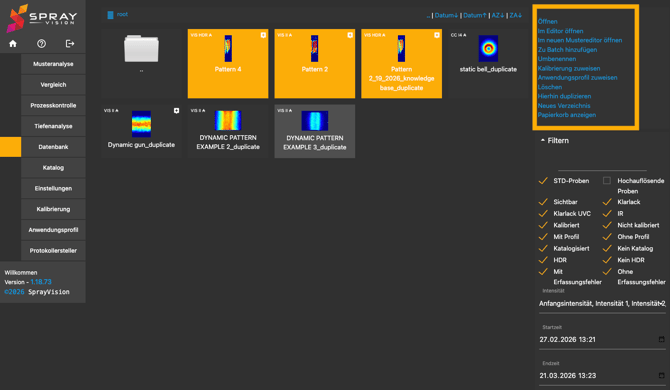Open the parent folder icon
This screenshot has height=390, width=670.
tap(141, 49)
